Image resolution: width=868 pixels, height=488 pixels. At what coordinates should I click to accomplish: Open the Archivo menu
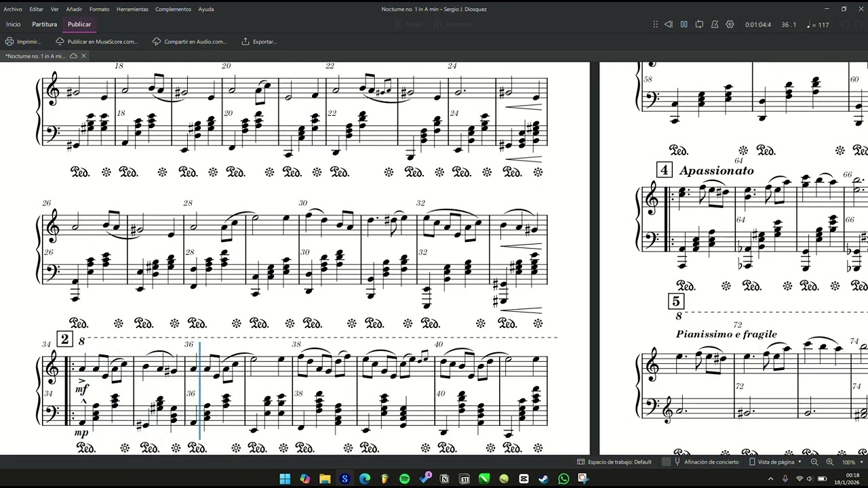click(13, 9)
